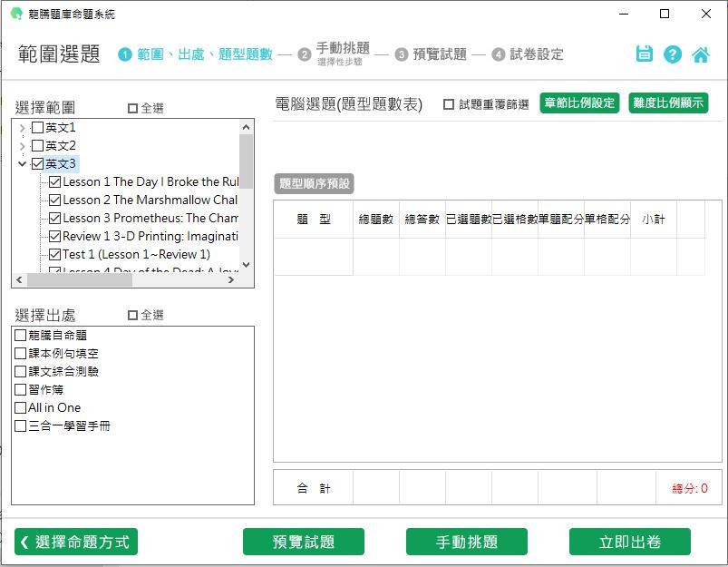
Task: Click tree horizontal scroll left arrow
Action: pyautogui.click(x=19, y=279)
